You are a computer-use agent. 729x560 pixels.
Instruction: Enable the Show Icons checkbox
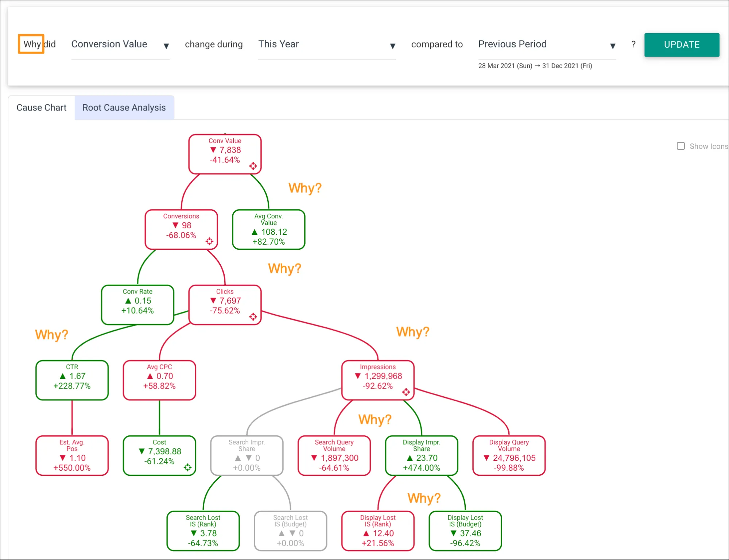[x=680, y=146]
